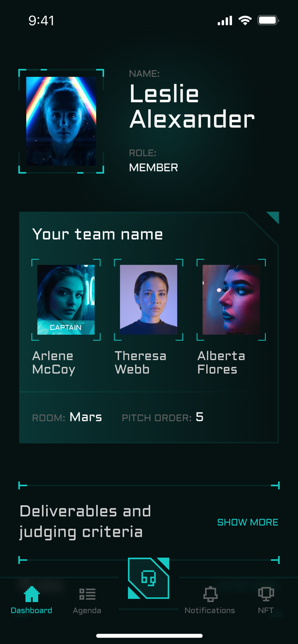The image size is (298, 644).
Task: Tap the center headset support icon
Action: (149, 578)
